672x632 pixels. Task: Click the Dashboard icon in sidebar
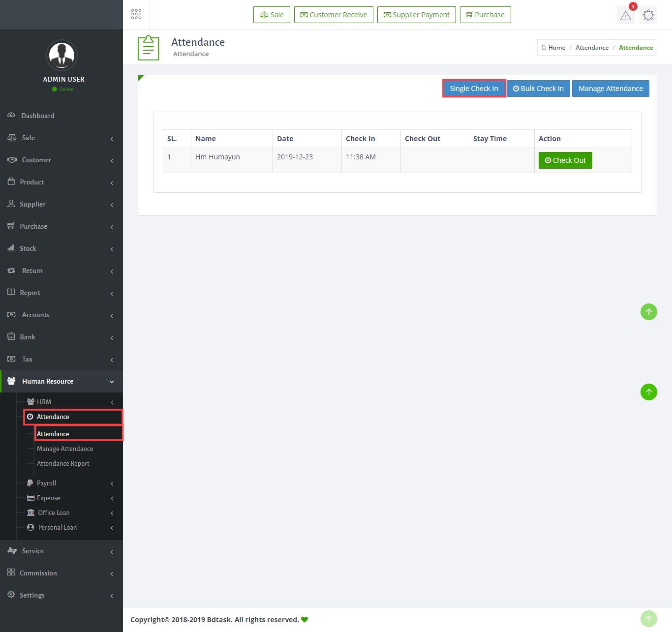[11, 115]
